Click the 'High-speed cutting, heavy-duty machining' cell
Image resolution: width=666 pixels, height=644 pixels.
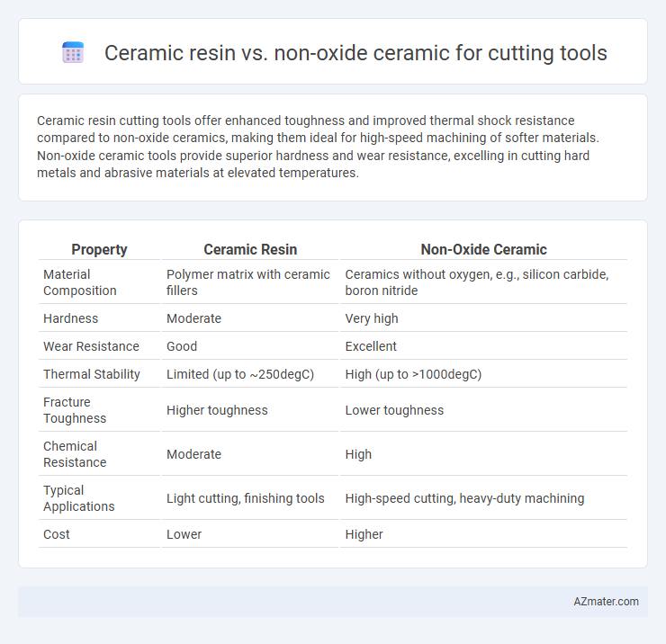[x=464, y=498]
